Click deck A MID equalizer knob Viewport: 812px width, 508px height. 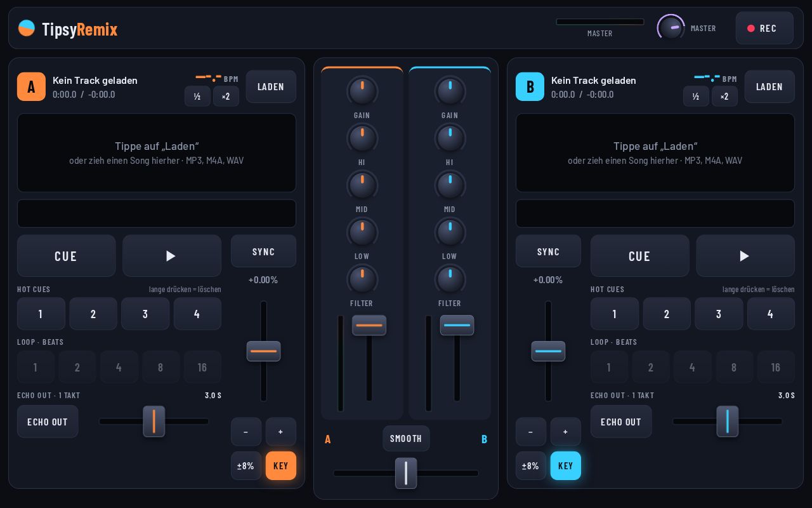pyautogui.click(x=362, y=185)
